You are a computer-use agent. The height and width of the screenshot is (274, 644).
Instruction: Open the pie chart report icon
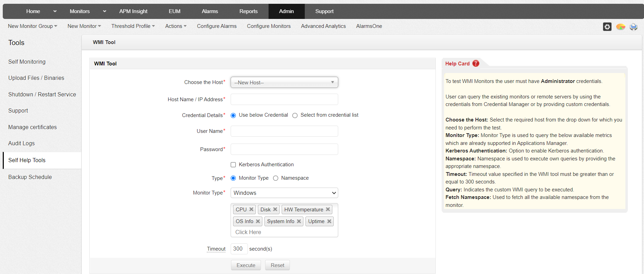[621, 27]
